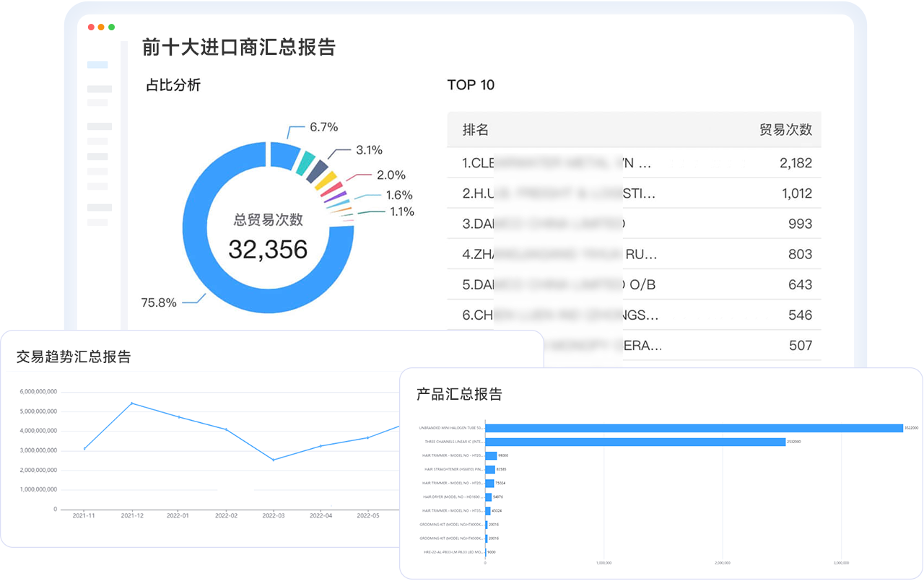Click the highlighted blue sidebar menu item
Image resolution: width=924 pixels, height=581 pixels.
[97, 65]
